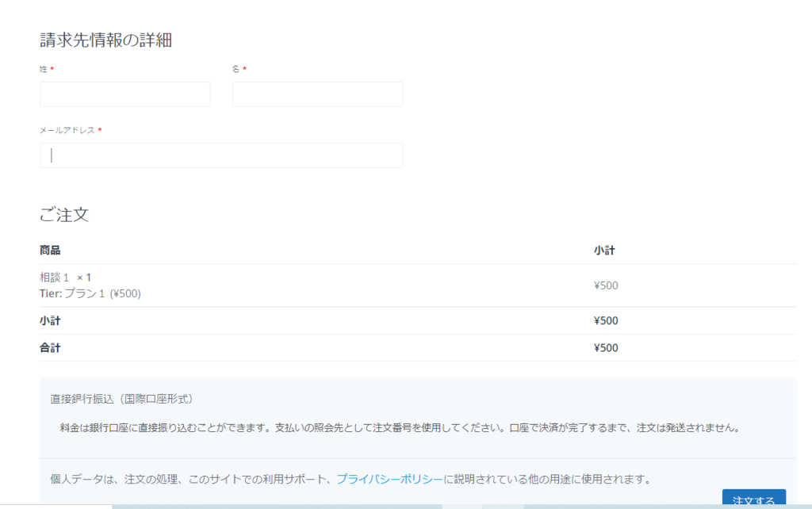This screenshot has width=812, height=509.
Task: Click the メールアドレス field label
Action: click(x=67, y=130)
